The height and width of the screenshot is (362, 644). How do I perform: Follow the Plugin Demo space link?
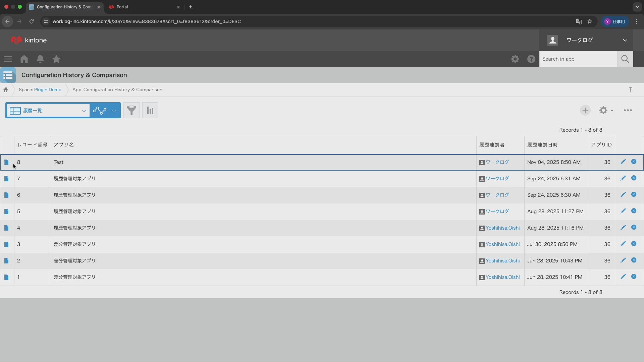(48, 89)
